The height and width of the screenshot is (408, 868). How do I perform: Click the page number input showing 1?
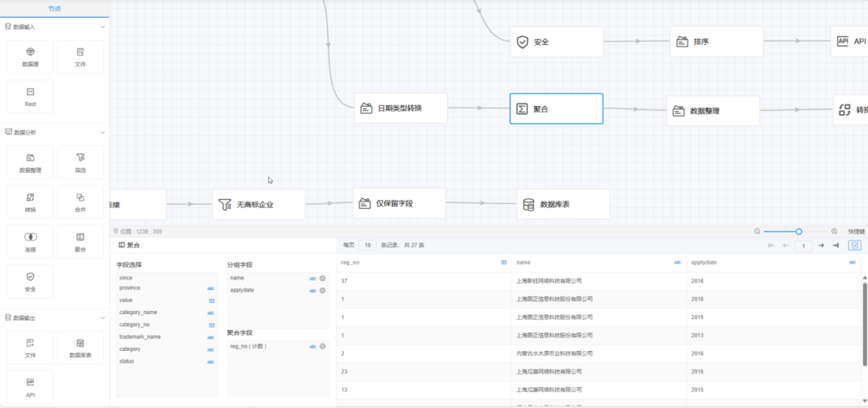(x=804, y=246)
